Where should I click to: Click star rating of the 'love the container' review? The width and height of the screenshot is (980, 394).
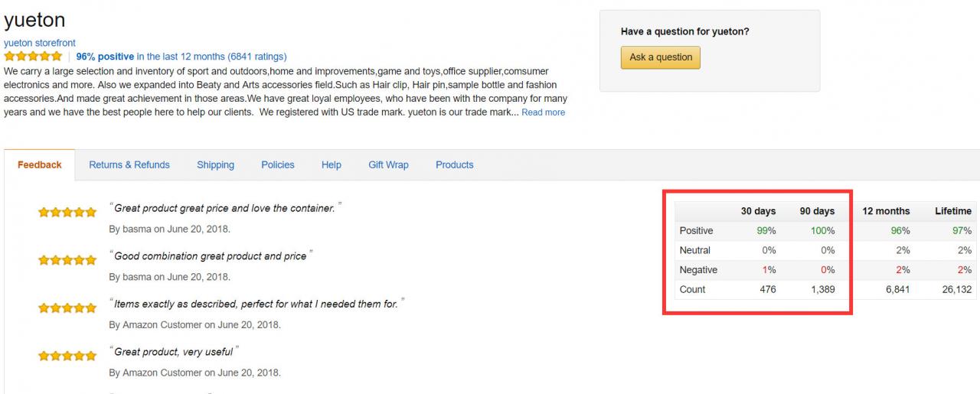(67, 213)
